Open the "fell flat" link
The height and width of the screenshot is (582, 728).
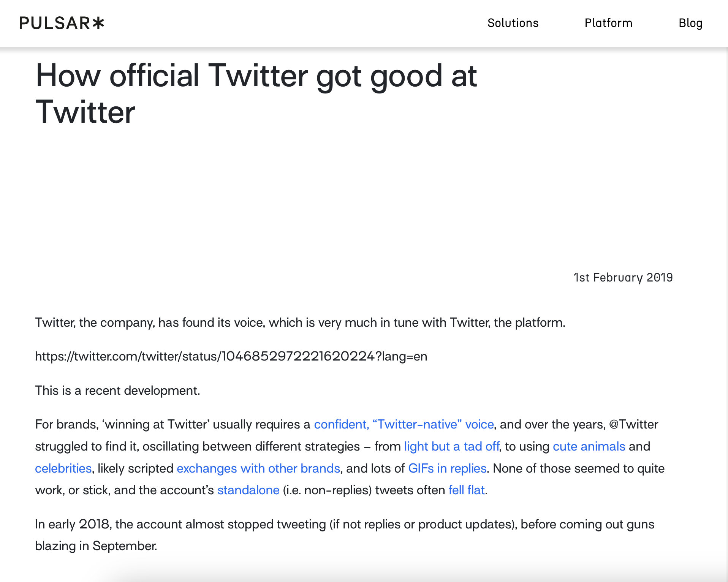[466, 490]
